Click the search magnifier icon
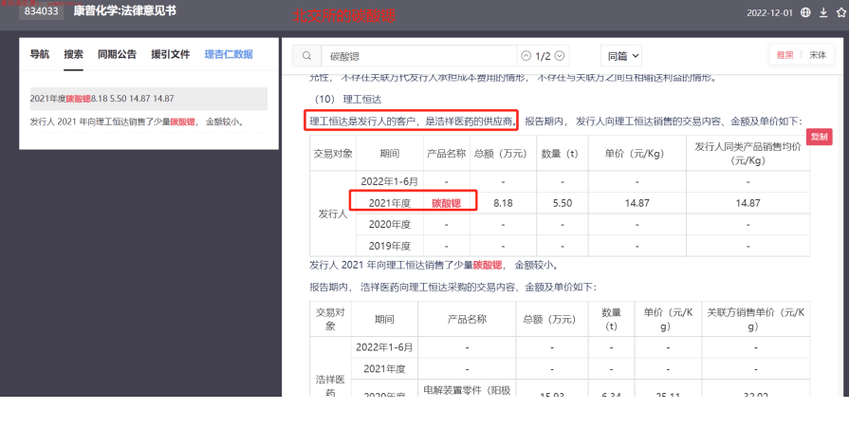The image size is (868, 429). [306, 56]
